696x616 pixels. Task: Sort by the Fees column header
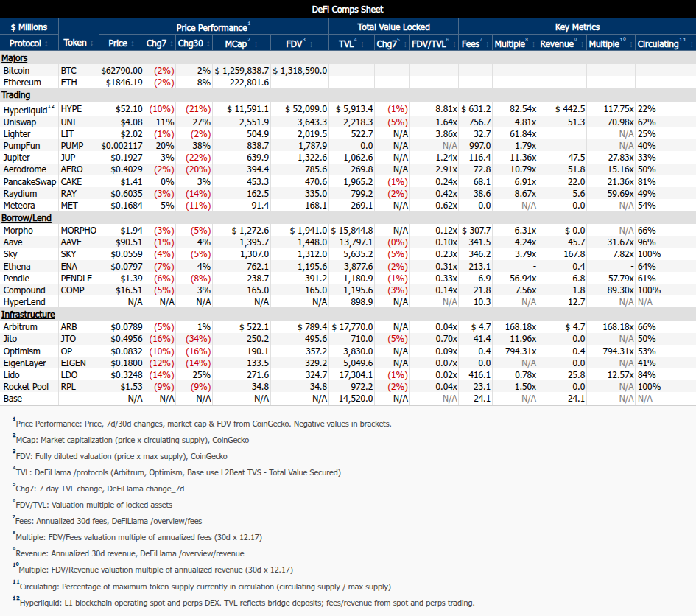(475, 43)
